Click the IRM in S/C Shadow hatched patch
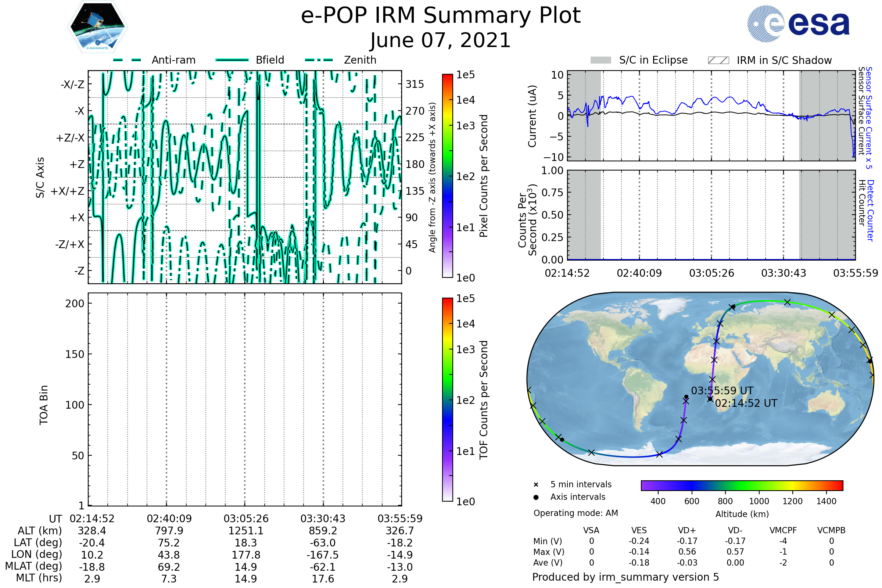 [x=718, y=60]
